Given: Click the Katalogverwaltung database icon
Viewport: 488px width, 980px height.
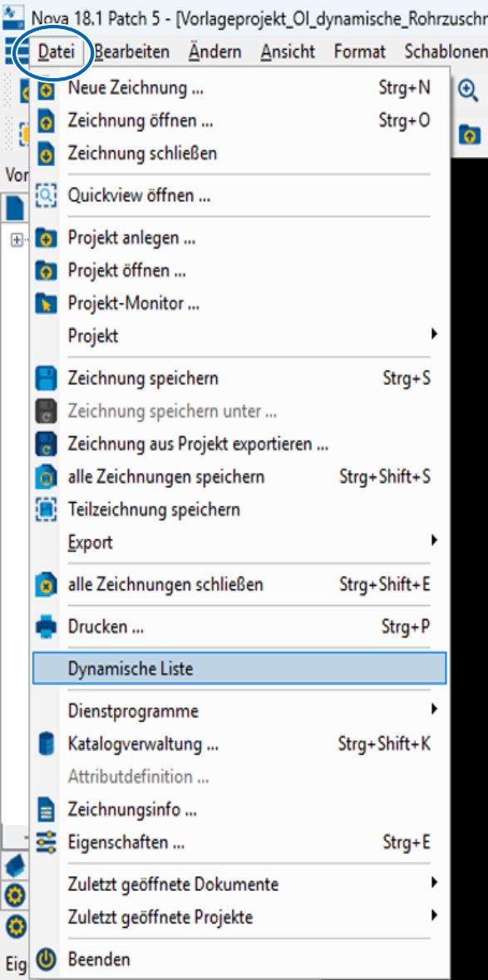Looking at the screenshot, I should tap(47, 745).
